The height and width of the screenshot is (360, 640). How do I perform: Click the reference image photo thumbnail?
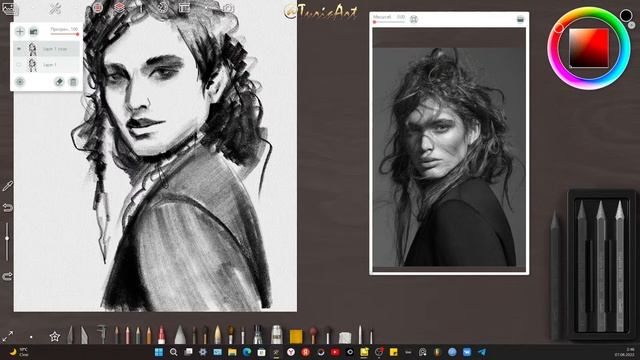point(449,157)
